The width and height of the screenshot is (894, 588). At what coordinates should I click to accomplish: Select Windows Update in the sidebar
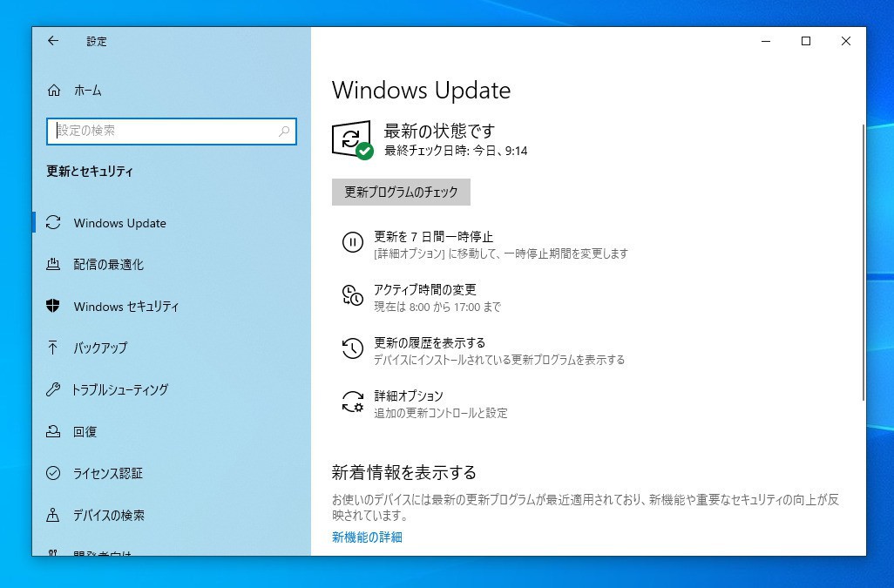tap(119, 223)
